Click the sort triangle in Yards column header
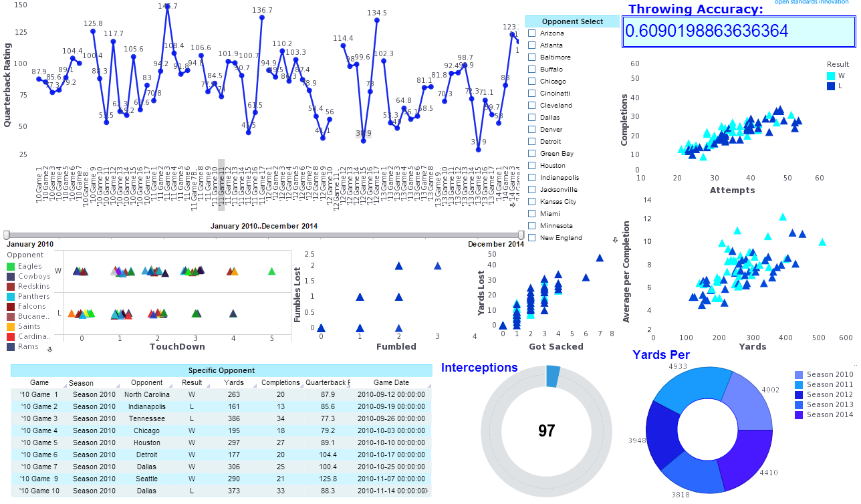 (255, 386)
